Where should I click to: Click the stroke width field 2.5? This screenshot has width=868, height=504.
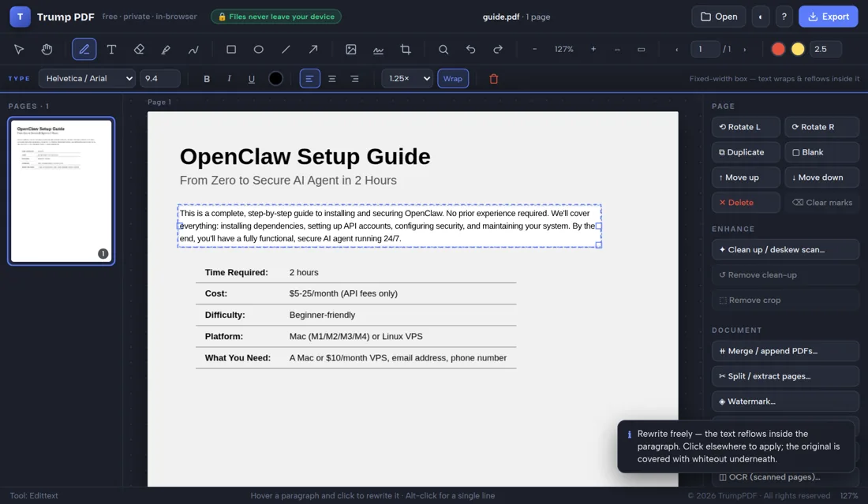coord(825,49)
